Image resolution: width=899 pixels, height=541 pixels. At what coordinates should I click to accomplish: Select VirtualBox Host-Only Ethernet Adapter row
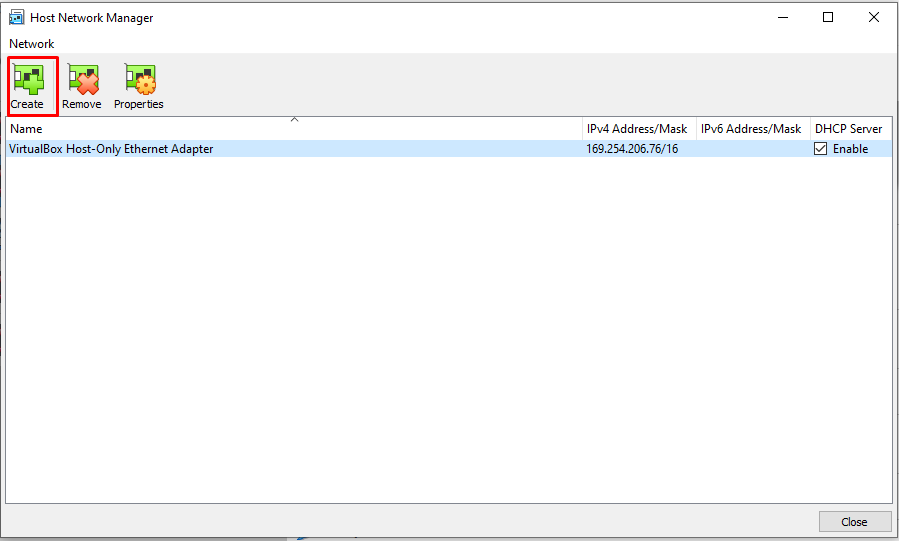click(x=449, y=149)
